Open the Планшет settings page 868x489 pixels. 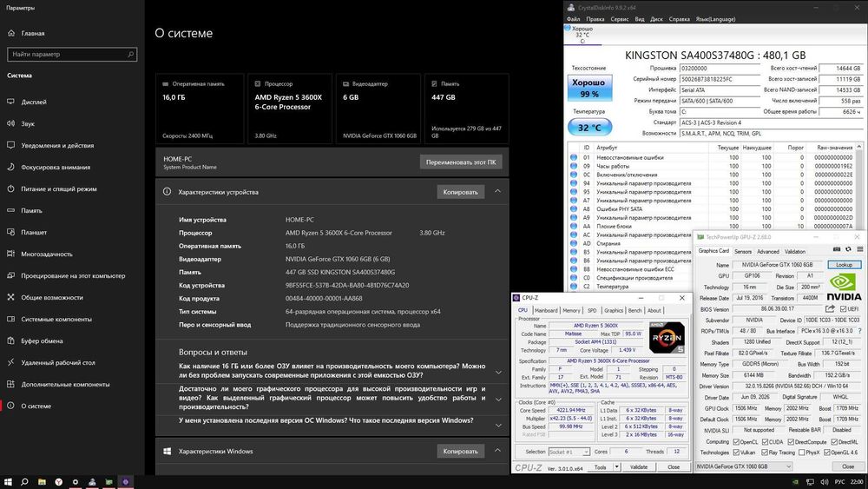(27, 232)
